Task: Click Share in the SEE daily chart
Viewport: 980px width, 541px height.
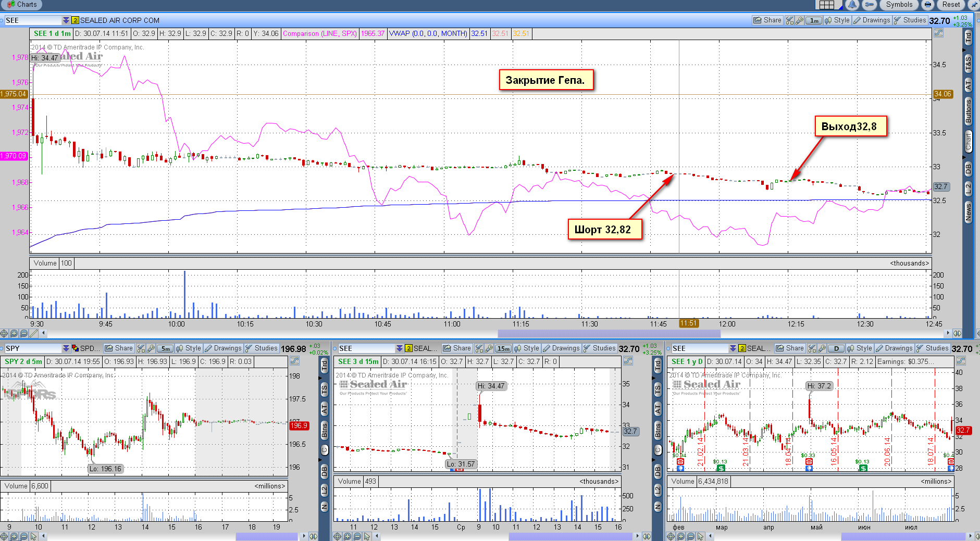Action: tap(790, 348)
